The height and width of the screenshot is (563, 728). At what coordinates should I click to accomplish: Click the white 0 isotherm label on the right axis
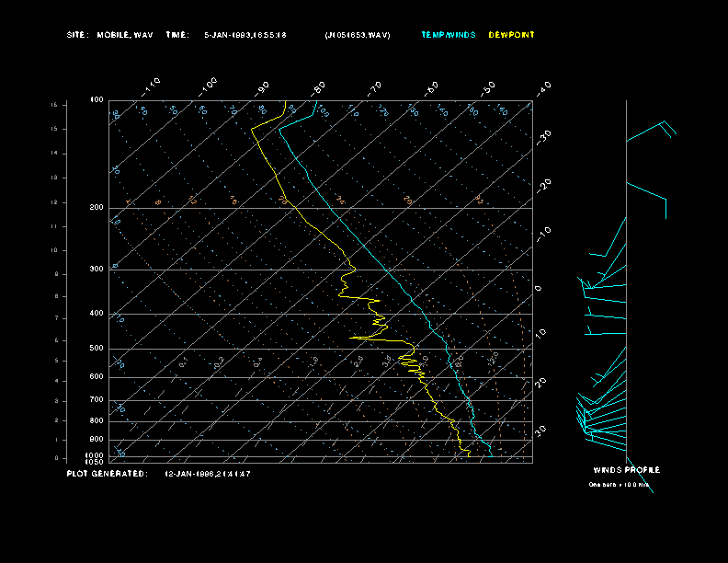(538, 289)
